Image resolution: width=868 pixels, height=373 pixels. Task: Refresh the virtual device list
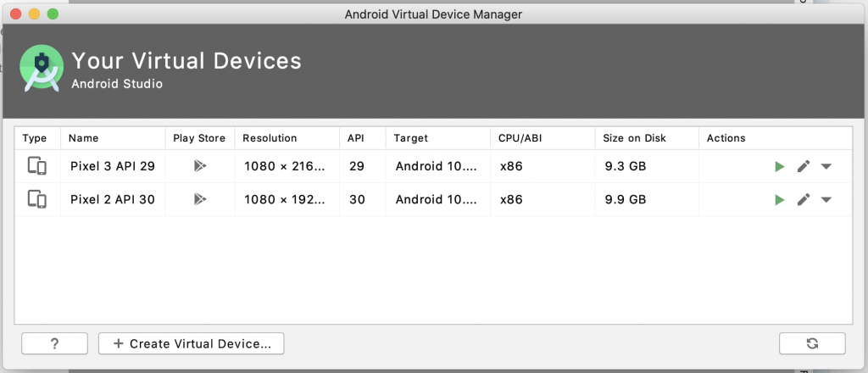812,343
